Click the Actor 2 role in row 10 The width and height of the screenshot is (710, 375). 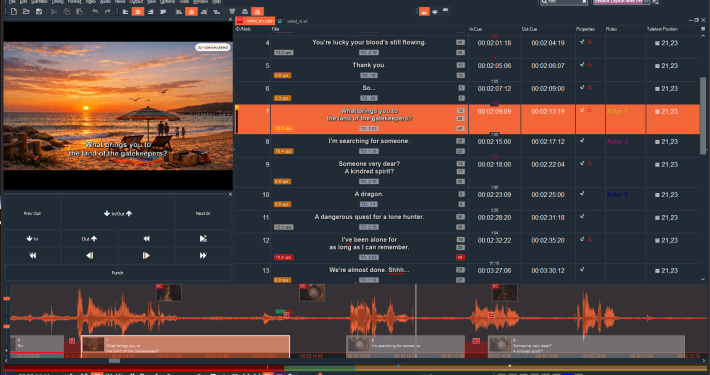point(617,195)
